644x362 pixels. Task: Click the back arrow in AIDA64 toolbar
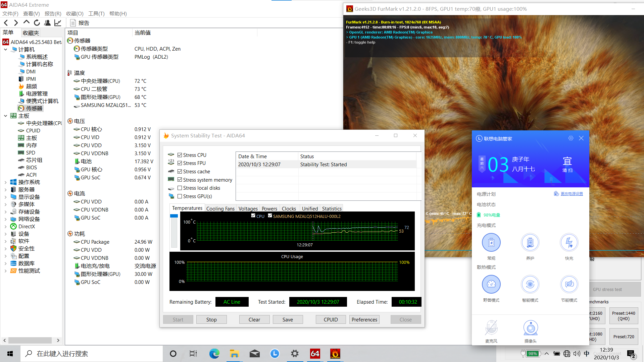(x=6, y=23)
